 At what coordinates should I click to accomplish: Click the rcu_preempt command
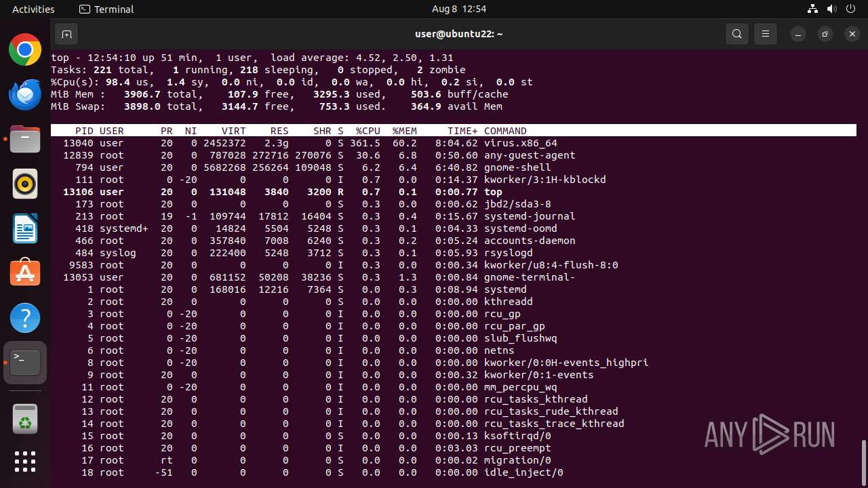[x=517, y=448]
